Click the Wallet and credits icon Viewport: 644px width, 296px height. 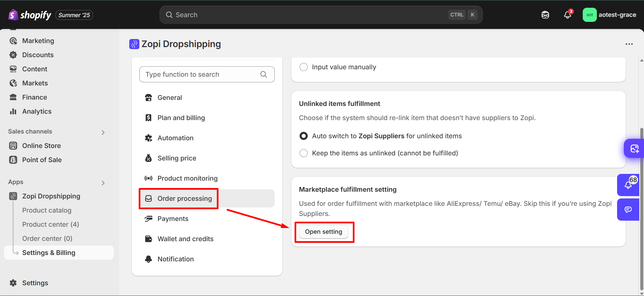(x=148, y=239)
